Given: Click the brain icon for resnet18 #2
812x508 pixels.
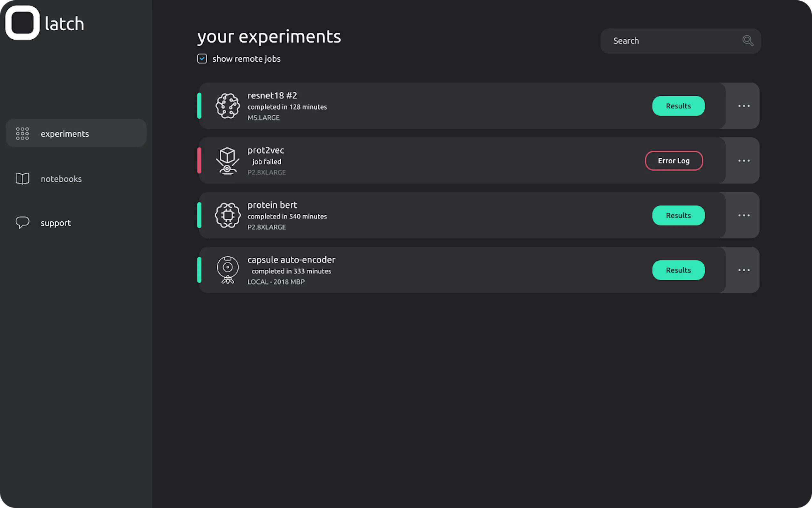Looking at the screenshot, I should pos(228,106).
